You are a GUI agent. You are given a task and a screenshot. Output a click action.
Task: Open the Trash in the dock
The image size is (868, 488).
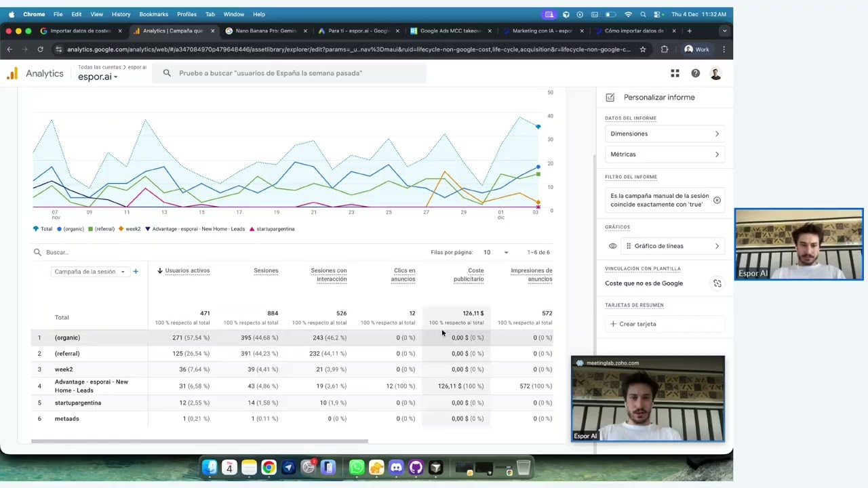point(524,468)
